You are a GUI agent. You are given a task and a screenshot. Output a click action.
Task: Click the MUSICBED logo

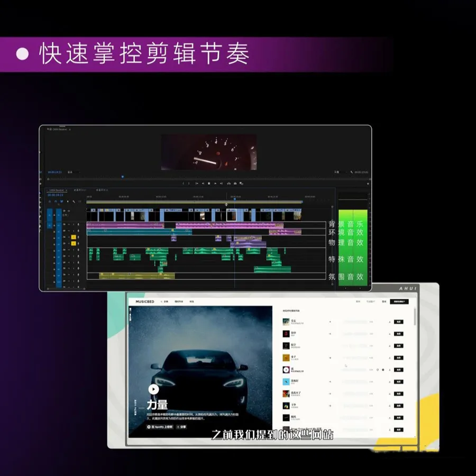tap(145, 301)
